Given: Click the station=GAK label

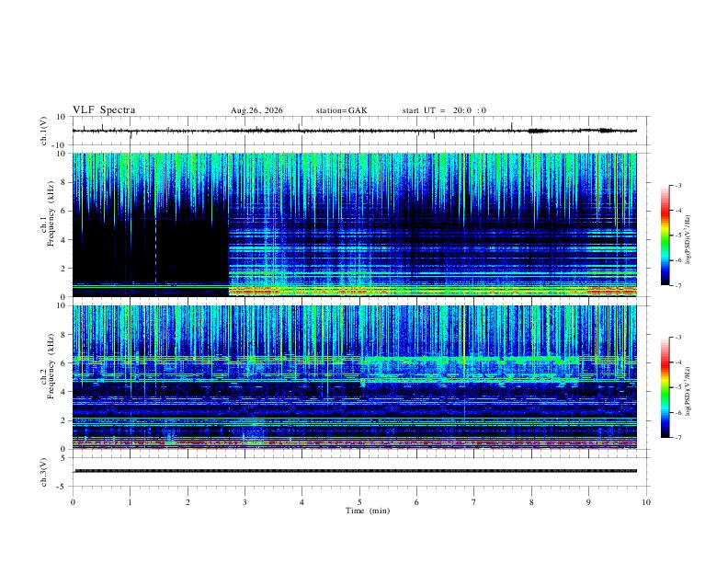Looking at the screenshot, I should coord(341,110).
